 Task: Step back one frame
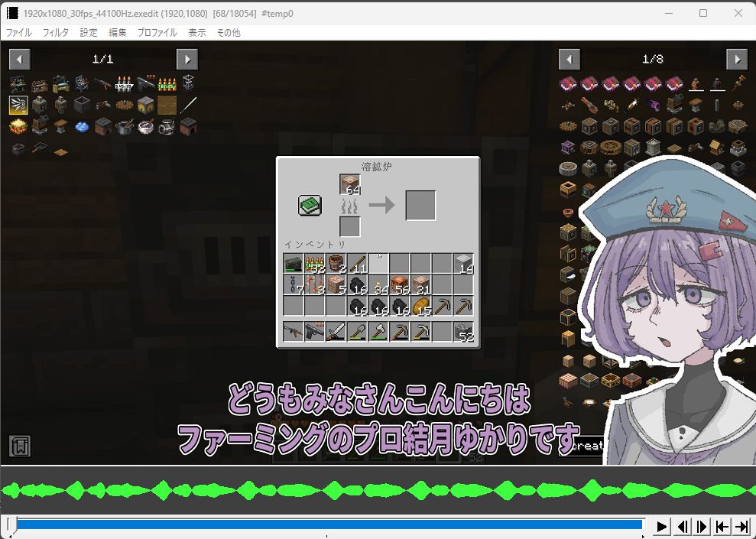coord(682,527)
